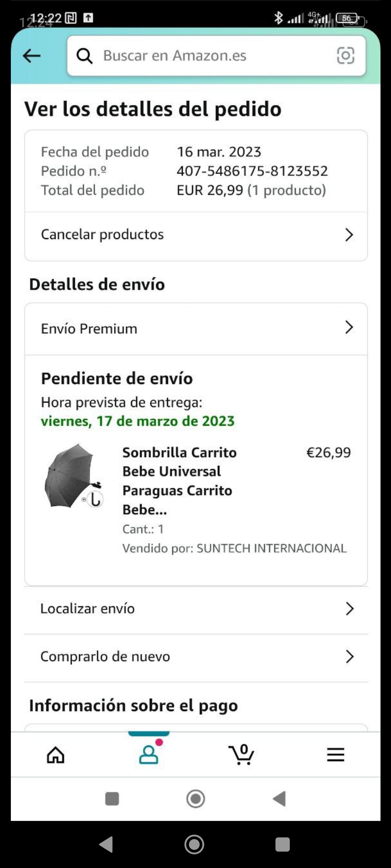Viewport: 391px width, 868px height.
Task: Expand Envío Premium chevron
Action: (x=349, y=328)
